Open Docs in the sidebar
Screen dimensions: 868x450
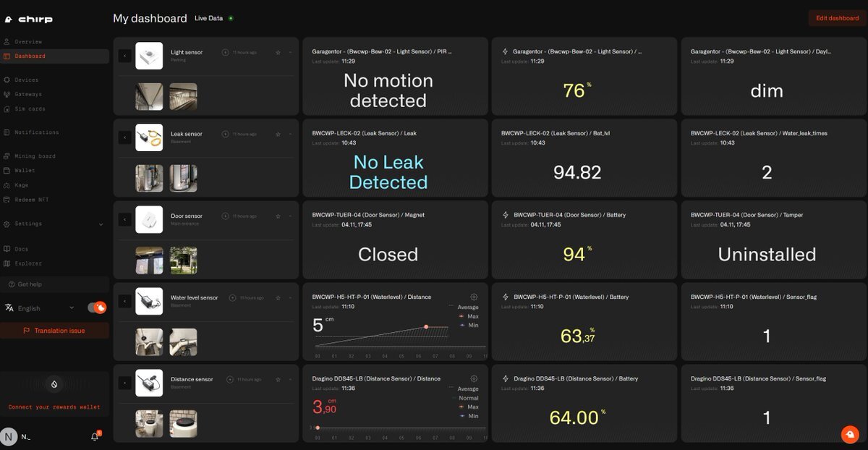pos(55,249)
